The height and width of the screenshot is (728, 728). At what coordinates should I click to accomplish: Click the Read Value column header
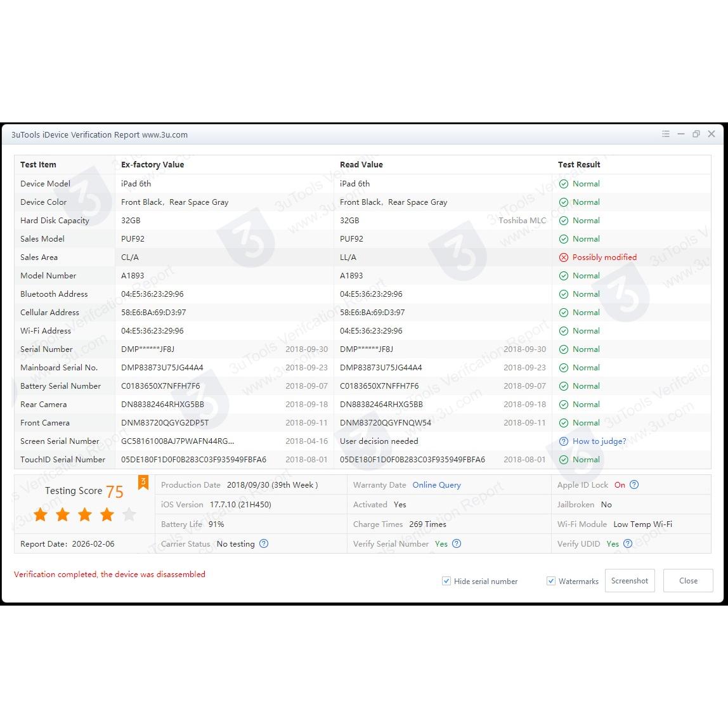361,164
